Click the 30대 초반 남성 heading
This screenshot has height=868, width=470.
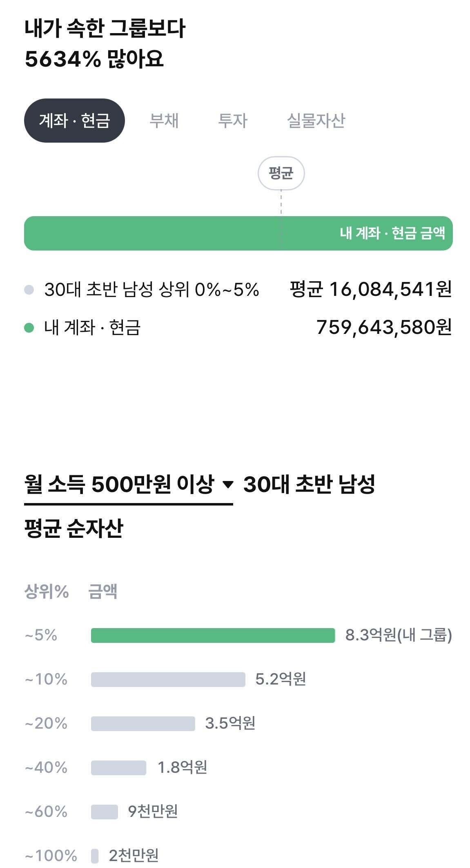click(310, 483)
